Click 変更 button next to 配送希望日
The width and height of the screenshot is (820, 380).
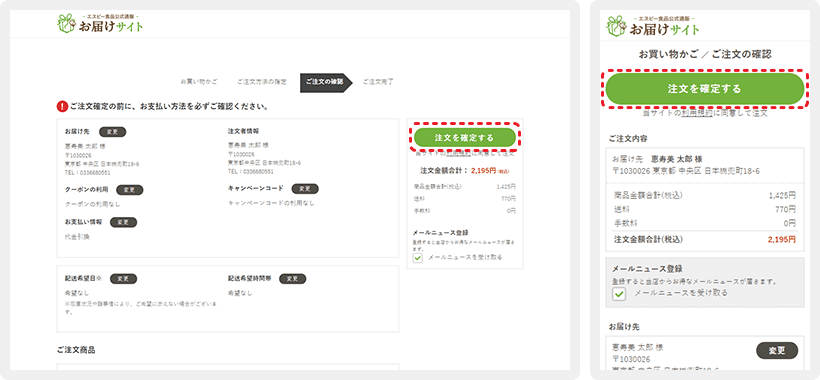(x=123, y=279)
